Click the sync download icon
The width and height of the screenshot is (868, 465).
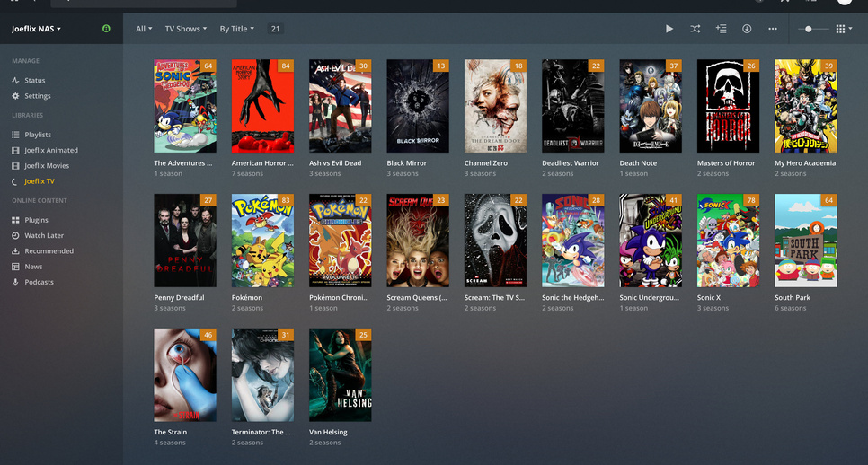point(747,29)
